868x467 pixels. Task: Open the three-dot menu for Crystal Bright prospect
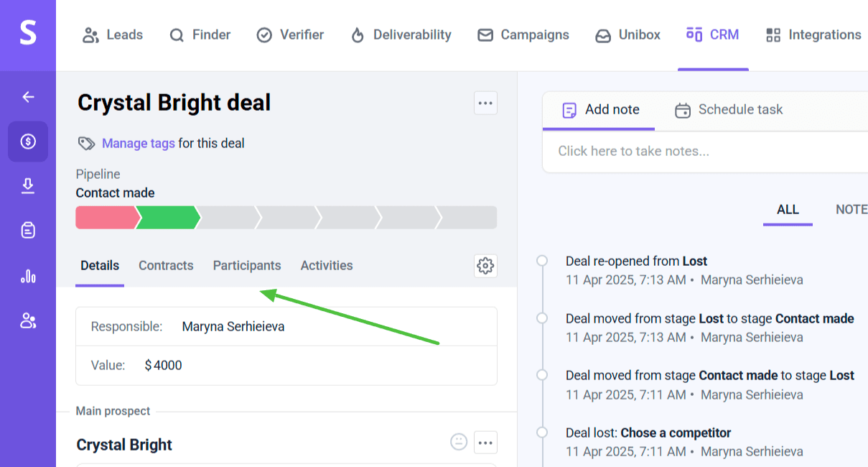[x=485, y=442]
